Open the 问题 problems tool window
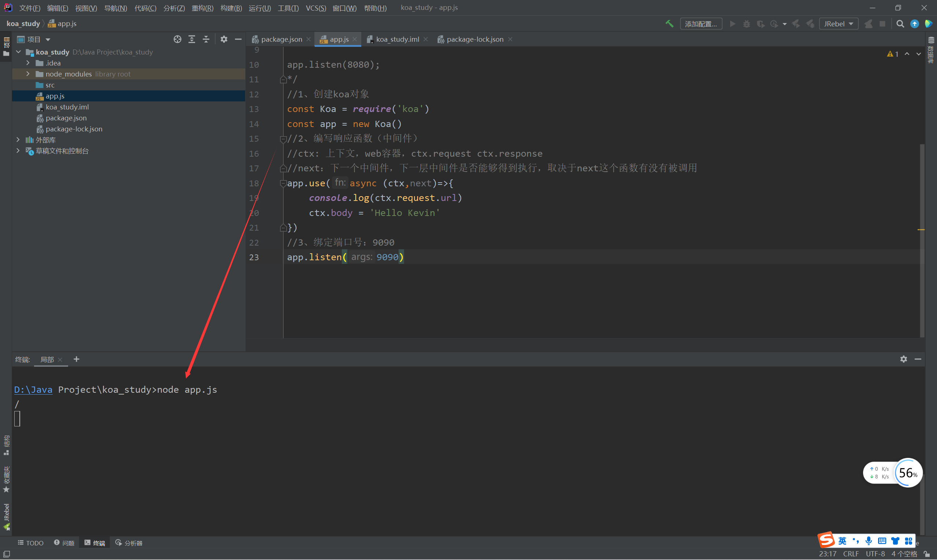This screenshot has width=937, height=560. pyautogui.click(x=64, y=543)
